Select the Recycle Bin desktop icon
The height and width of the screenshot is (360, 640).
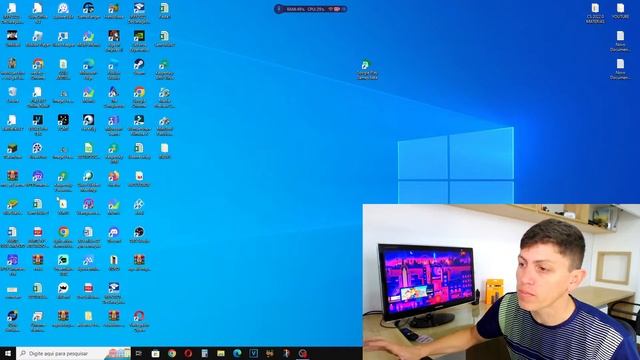point(12,95)
